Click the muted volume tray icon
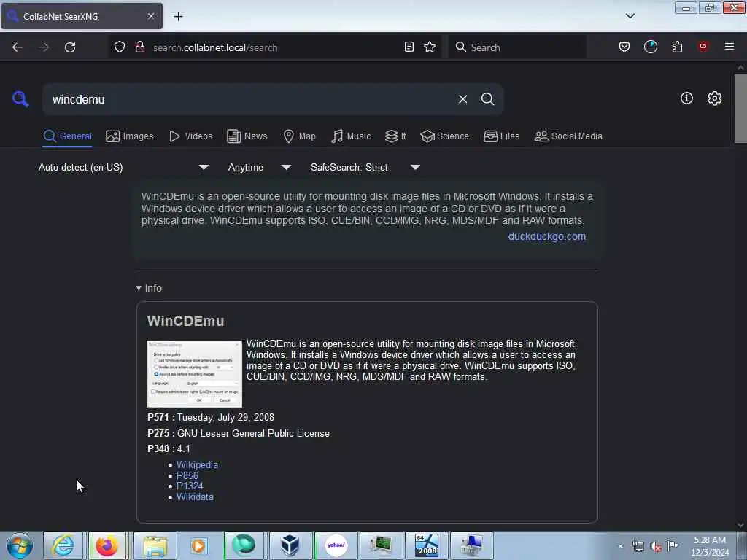This screenshot has width=747, height=560. coord(656,547)
